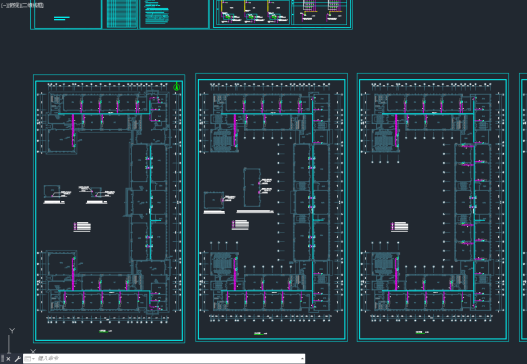Select the enlarged room detail in middle sheet
This screenshot has height=364, width=527.
pos(252,188)
